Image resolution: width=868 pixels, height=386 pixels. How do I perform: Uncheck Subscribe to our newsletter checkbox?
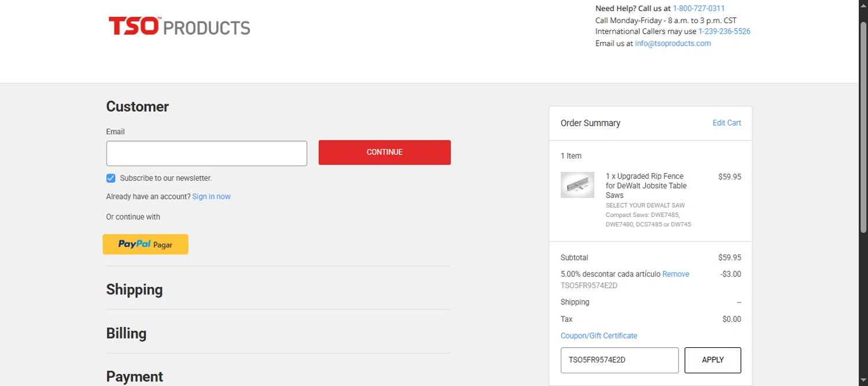click(x=111, y=178)
